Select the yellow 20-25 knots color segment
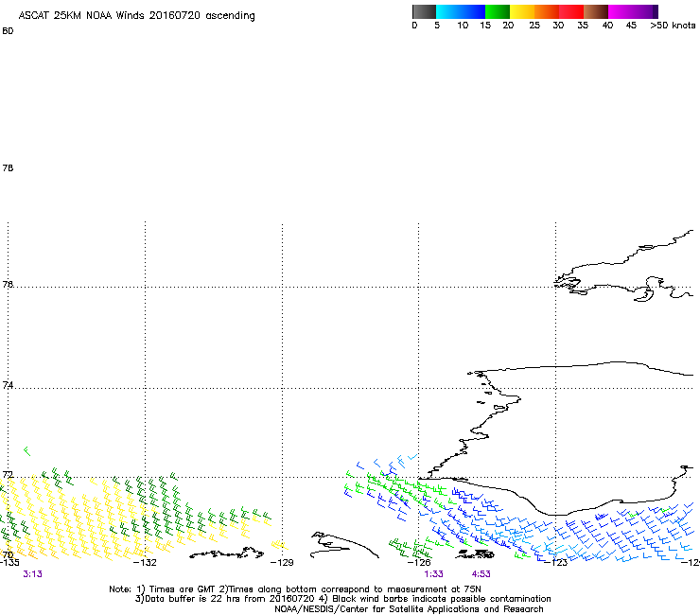Viewport: 700px width, 615px height. pyautogui.click(x=522, y=11)
